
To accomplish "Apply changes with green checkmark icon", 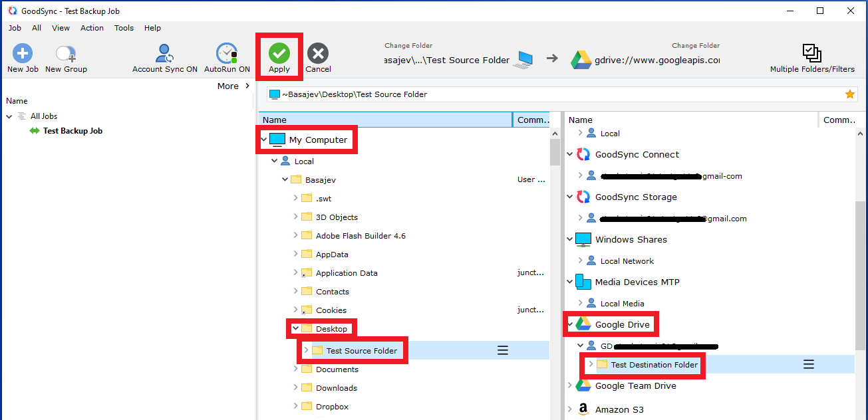I will pos(279,53).
